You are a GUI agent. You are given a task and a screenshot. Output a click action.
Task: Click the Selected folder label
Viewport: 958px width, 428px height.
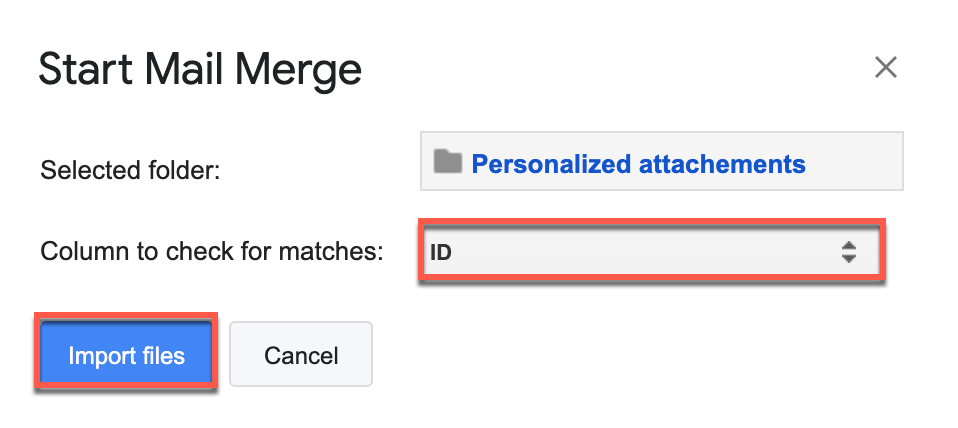[130, 170]
